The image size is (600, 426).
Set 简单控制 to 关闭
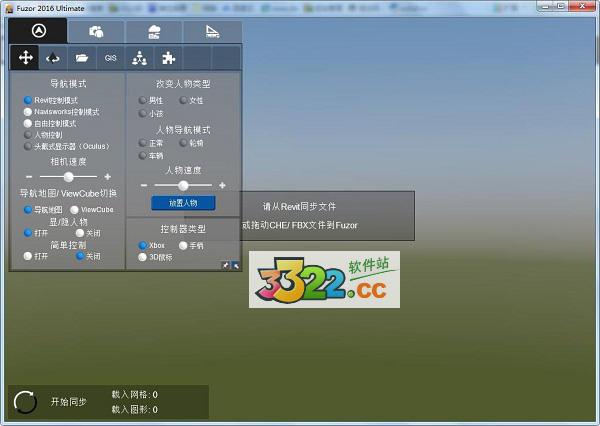pos(88,256)
